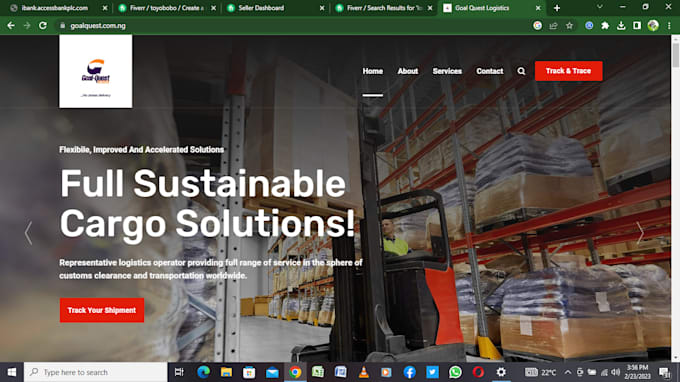Open Excel from taskbar
The width and height of the screenshot is (680, 382).
[318, 372]
